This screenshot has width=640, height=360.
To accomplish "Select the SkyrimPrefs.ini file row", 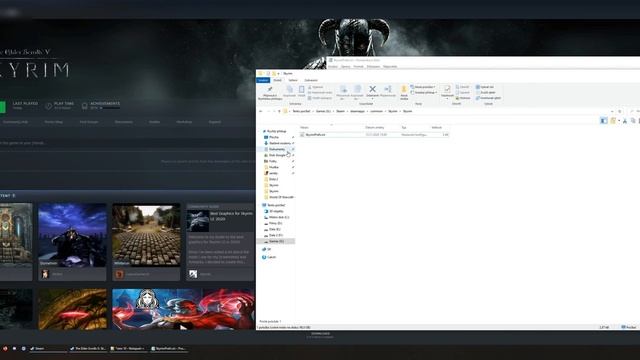I will click(374, 135).
